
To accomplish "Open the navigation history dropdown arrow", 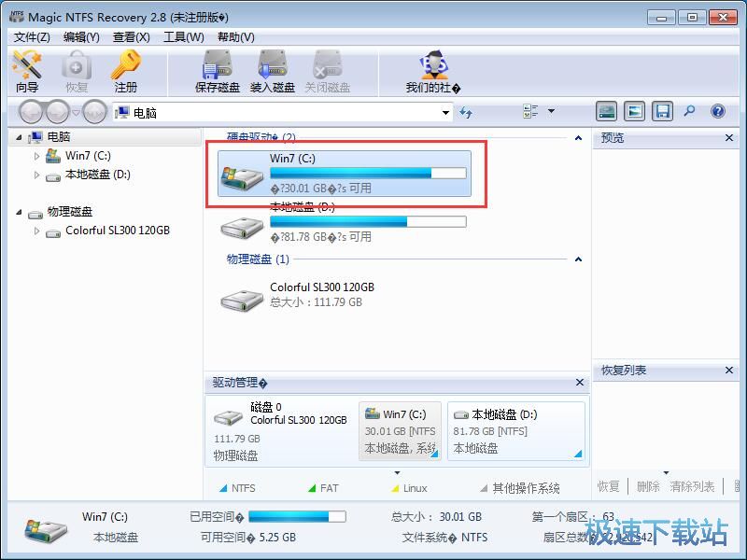I will click(76, 112).
